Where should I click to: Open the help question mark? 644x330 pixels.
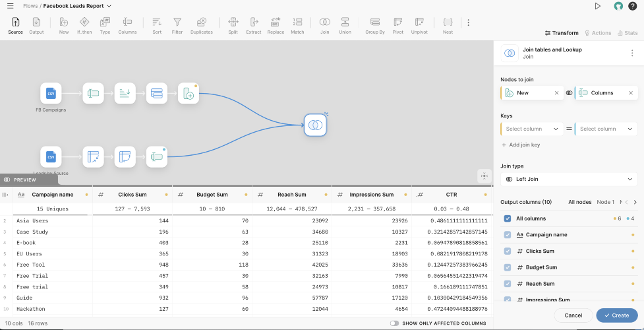tap(633, 6)
